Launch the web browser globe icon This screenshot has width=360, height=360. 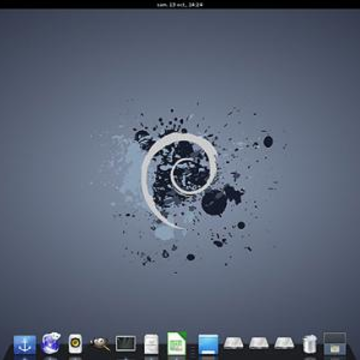tap(51, 343)
